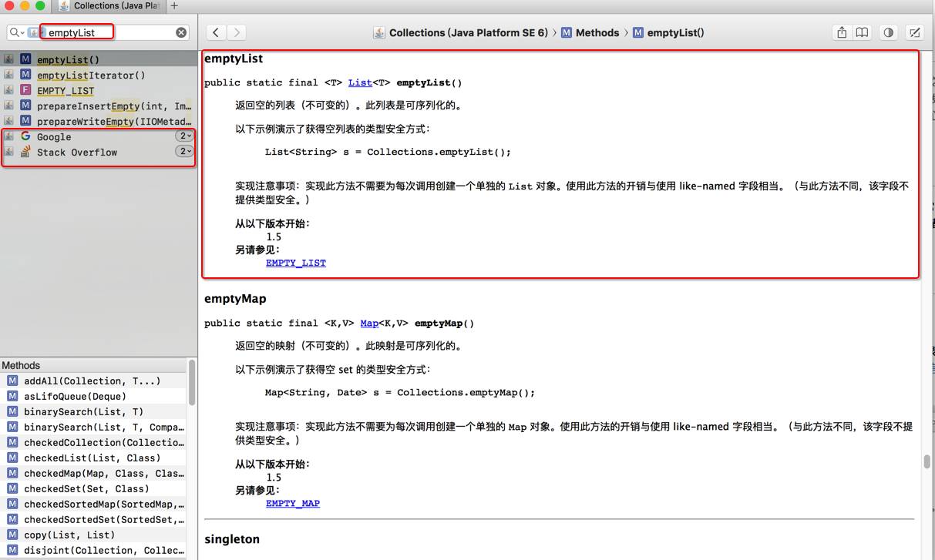Select checkedSortedMap(SortedMap,... method
The image size is (935, 560).
click(92, 504)
